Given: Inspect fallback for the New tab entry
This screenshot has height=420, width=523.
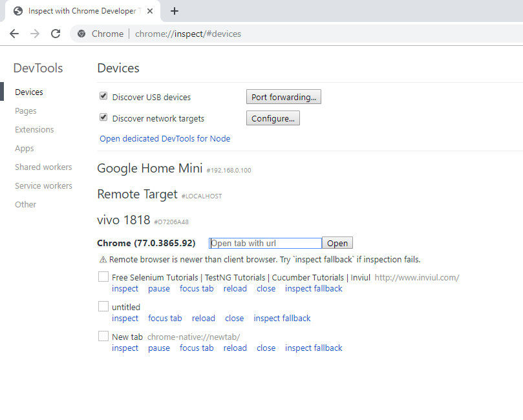Looking at the screenshot, I should [314, 348].
